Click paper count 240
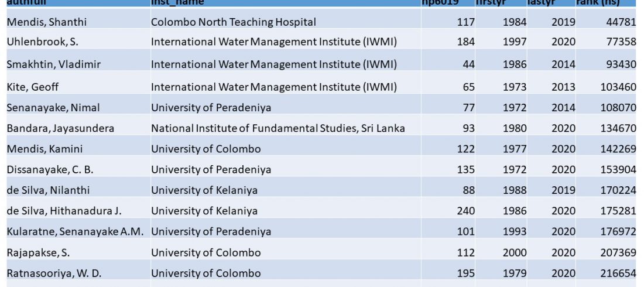Screen dimensions: 644x287 [465, 211]
